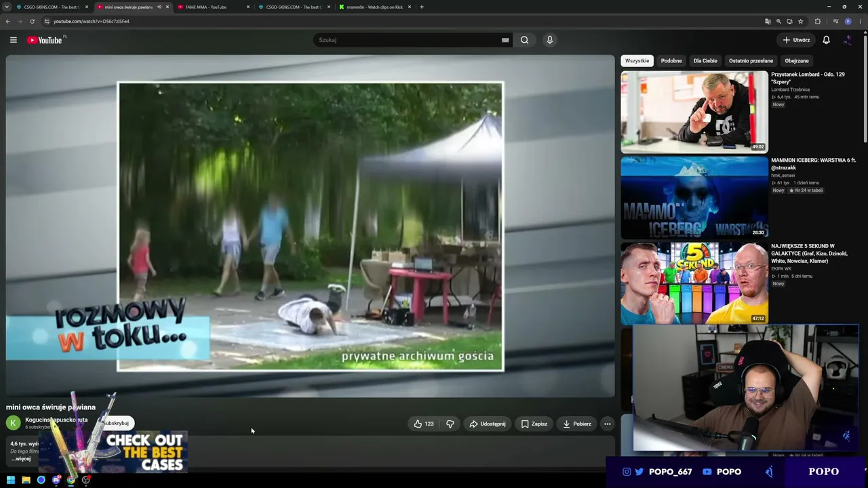Viewport: 868px width, 488px height.
Task: Open the YouTube hamburger guide menu
Action: (13, 40)
